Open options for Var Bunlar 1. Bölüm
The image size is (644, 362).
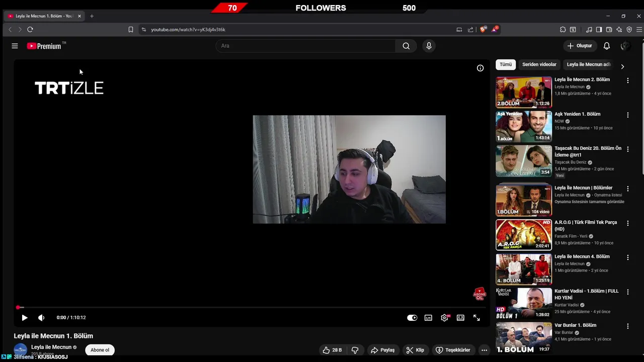tap(627, 326)
